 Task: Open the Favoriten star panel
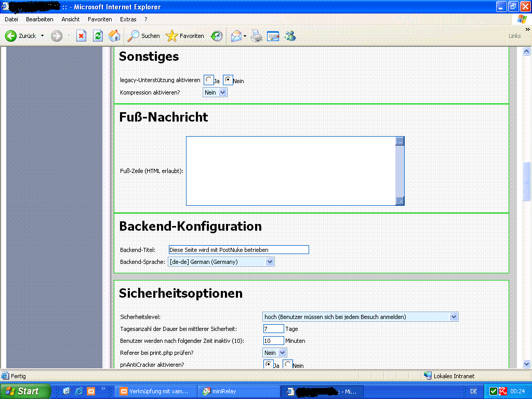click(x=185, y=36)
